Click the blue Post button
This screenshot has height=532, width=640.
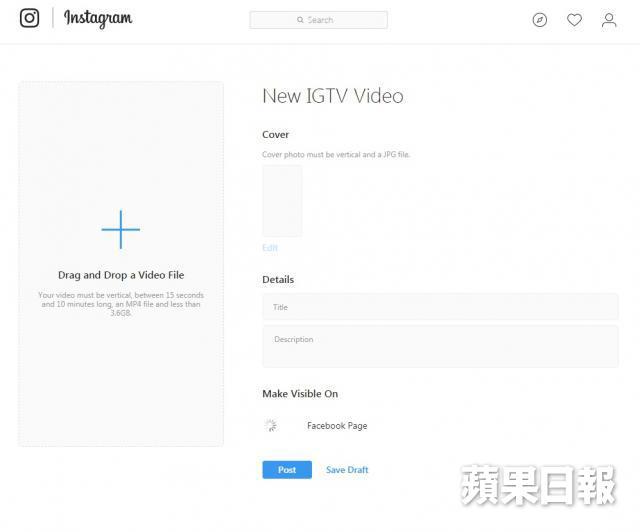287,470
